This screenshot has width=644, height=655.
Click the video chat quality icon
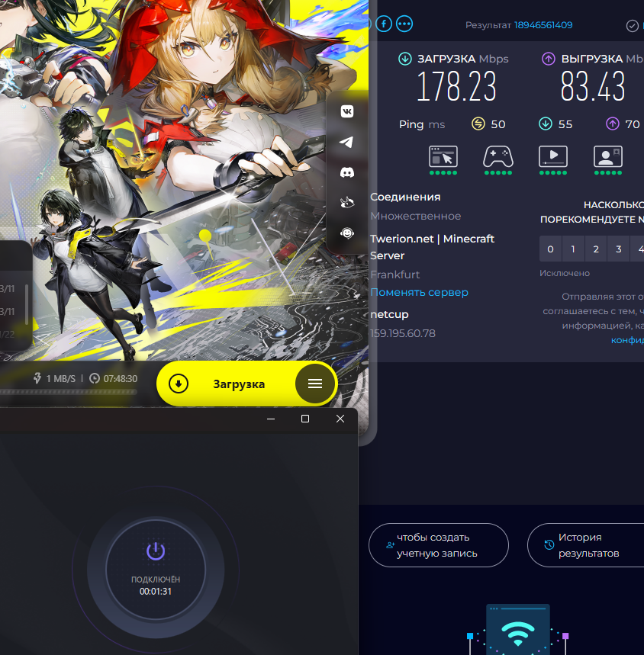(x=607, y=157)
